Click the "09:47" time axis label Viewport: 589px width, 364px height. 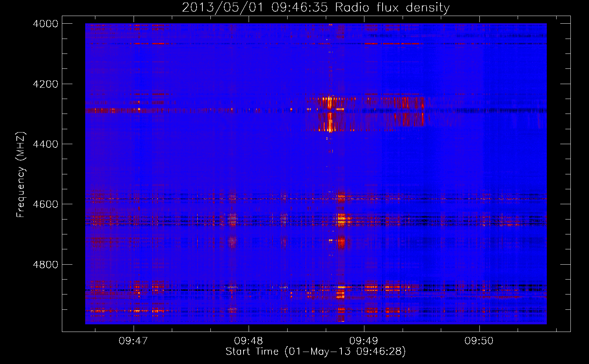pos(133,341)
